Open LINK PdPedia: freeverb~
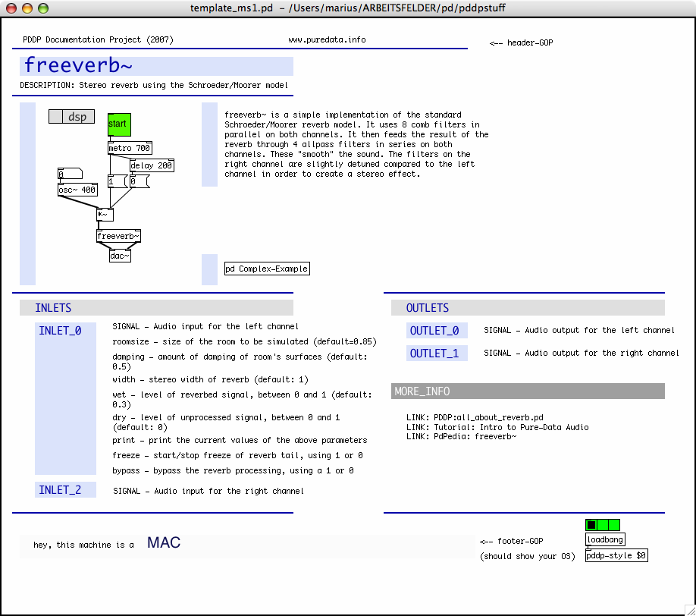 [x=461, y=436]
